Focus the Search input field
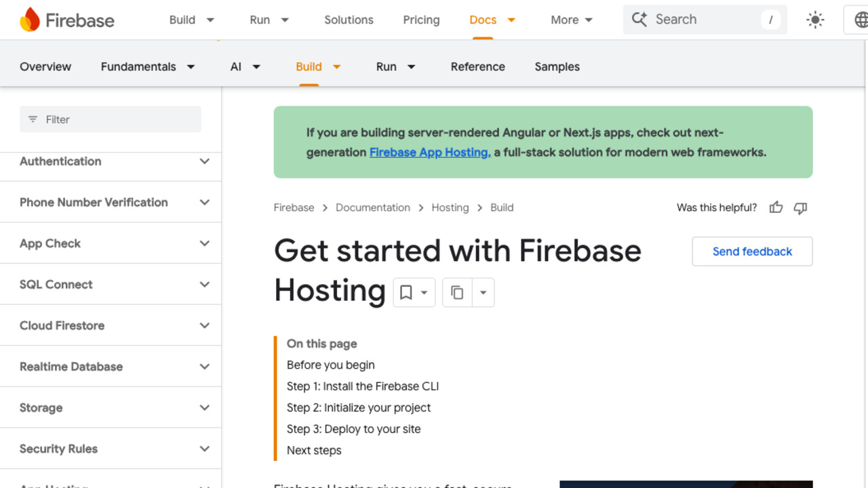The image size is (868, 488). pyautogui.click(x=705, y=20)
